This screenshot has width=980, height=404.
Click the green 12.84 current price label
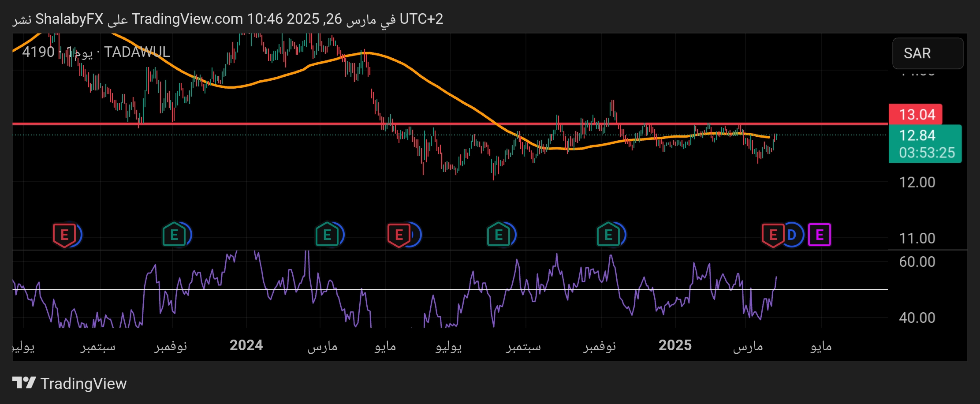point(924,136)
